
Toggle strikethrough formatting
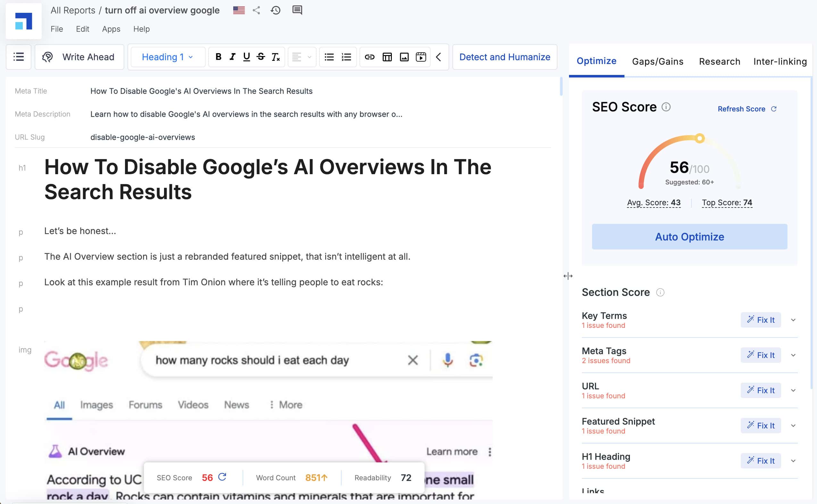pos(261,57)
